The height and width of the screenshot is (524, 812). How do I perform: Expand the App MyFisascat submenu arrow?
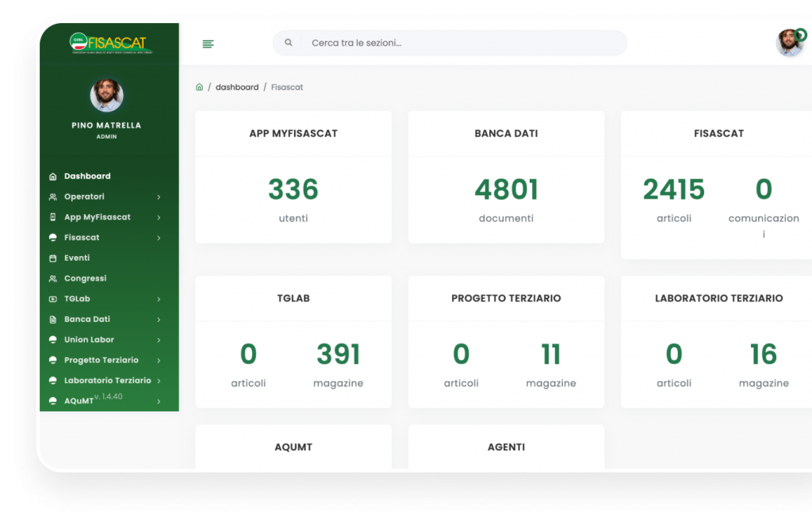pyautogui.click(x=159, y=217)
